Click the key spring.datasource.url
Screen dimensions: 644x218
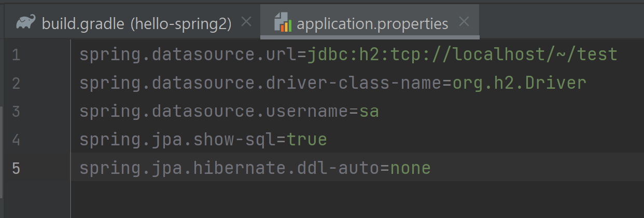tap(188, 55)
